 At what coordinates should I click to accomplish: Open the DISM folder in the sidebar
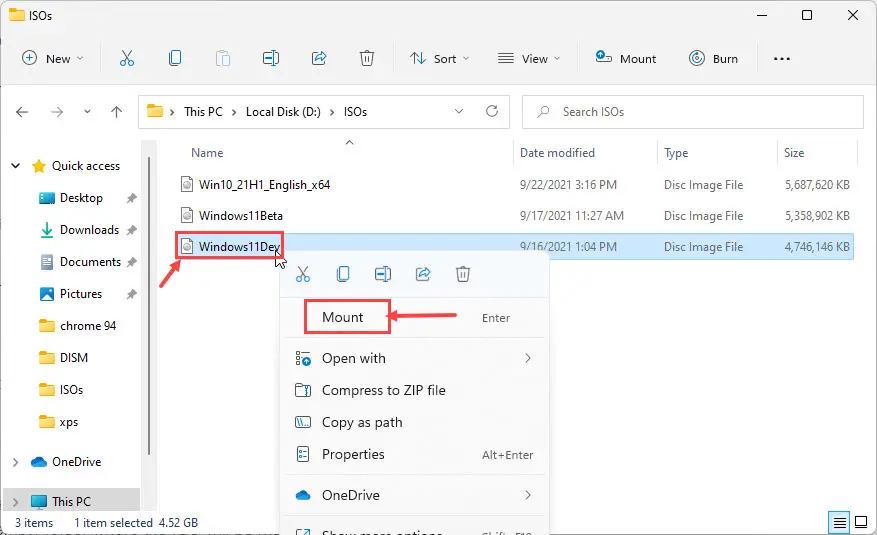(63, 358)
